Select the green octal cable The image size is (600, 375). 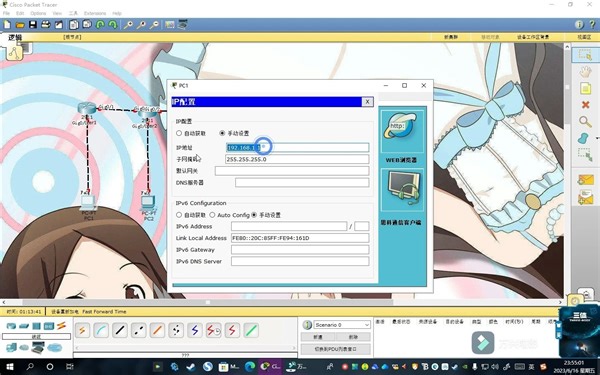click(251, 330)
